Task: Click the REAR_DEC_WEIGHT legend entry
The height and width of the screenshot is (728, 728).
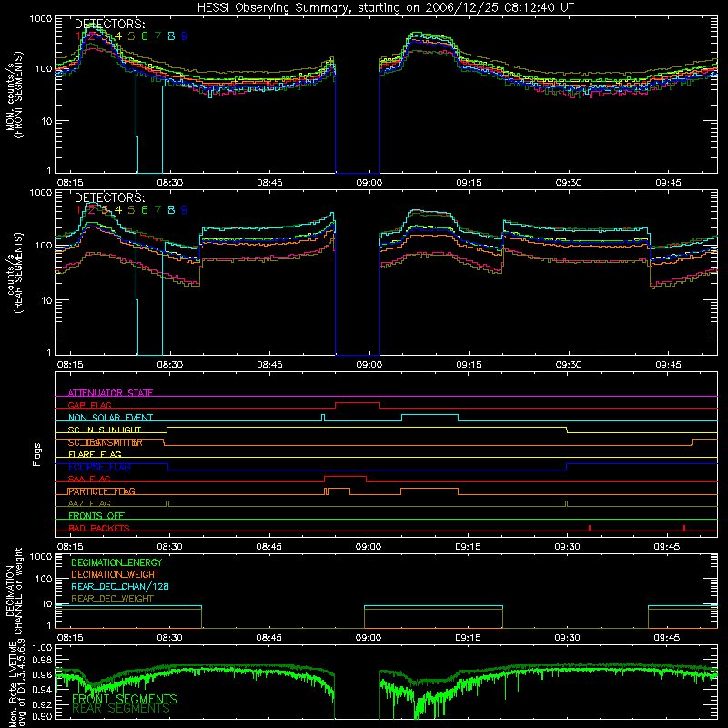Action: tap(112, 599)
